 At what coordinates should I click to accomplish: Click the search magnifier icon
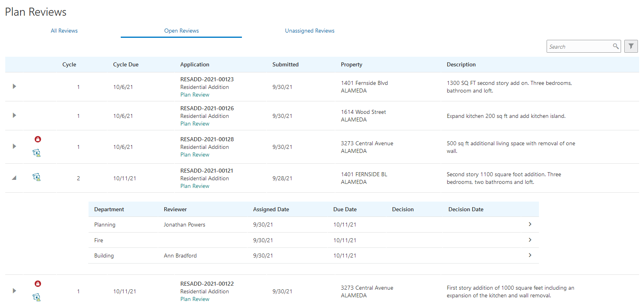(615, 46)
